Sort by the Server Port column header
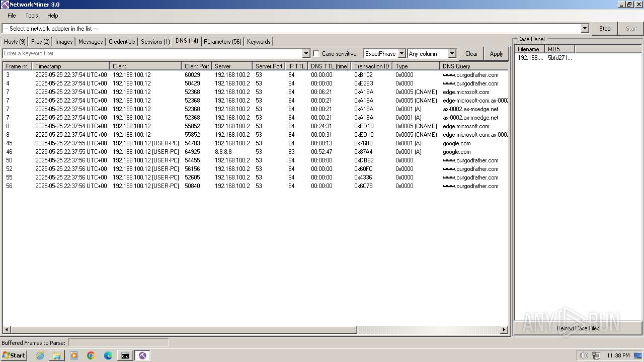Viewport: 644px width, 362px height. point(269,66)
